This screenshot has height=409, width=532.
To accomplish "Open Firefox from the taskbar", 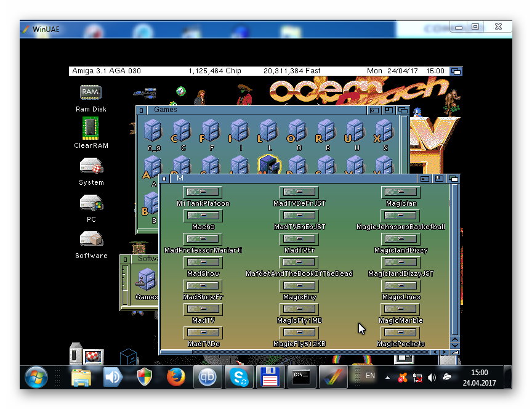I will pos(175,377).
